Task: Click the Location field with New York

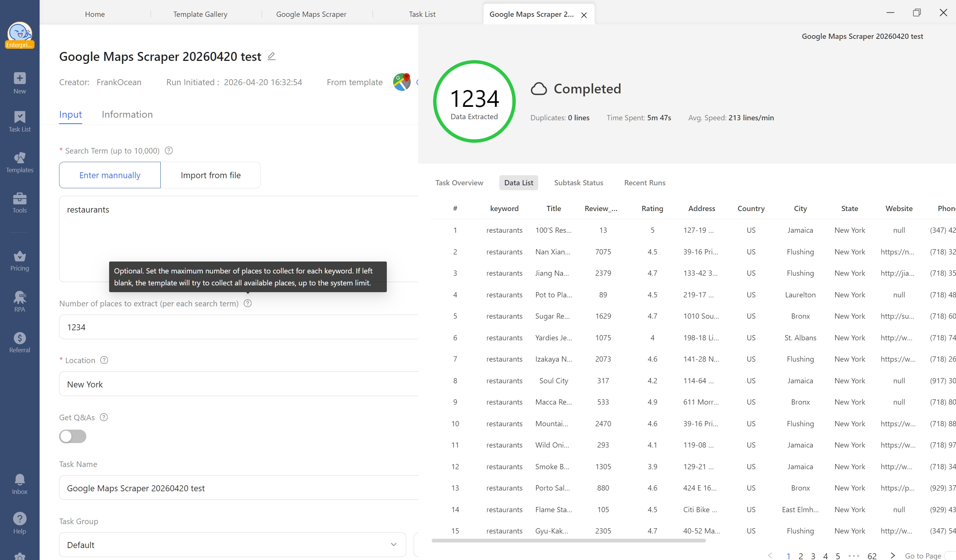Action: pos(238,384)
